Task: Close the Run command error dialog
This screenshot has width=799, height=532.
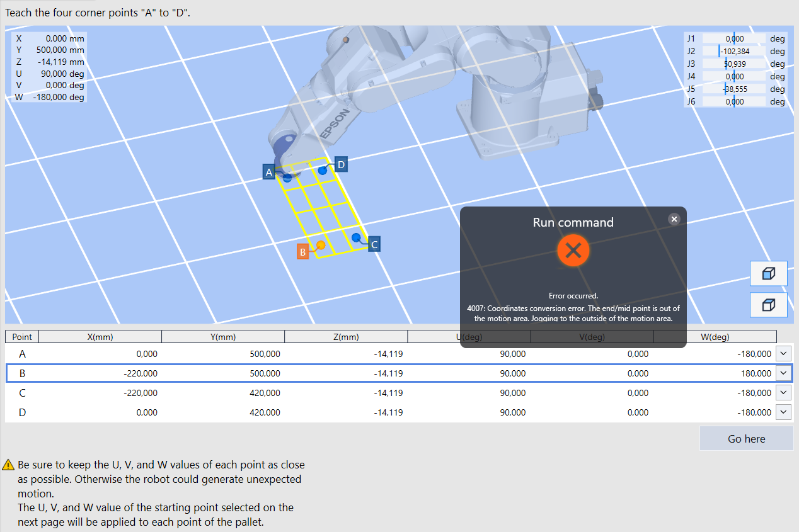Action: 674,219
